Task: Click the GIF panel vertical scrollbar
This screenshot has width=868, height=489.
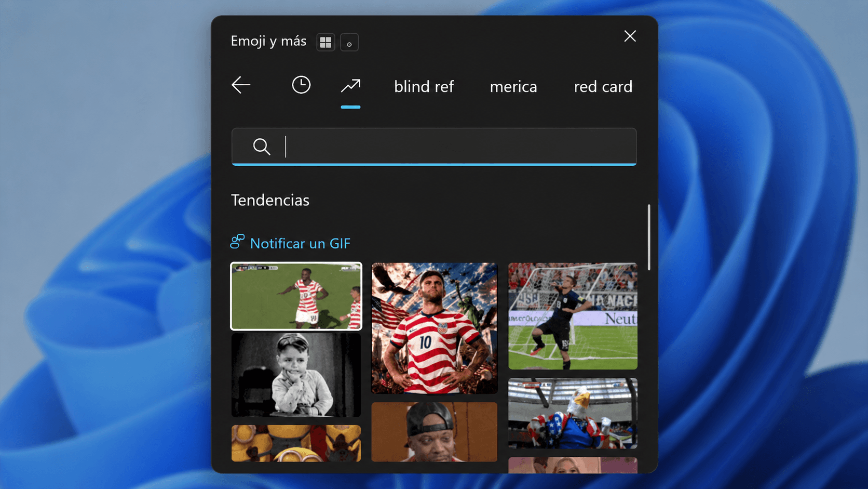Action: click(649, 237)
